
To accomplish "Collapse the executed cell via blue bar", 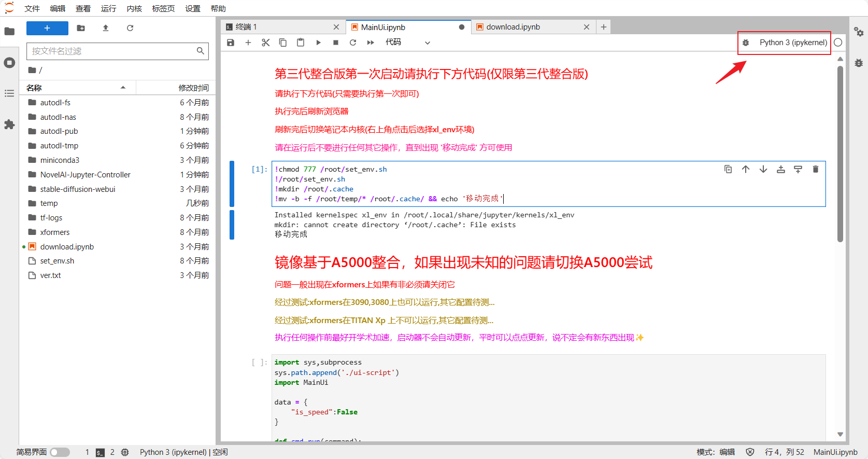I will 232,184.
